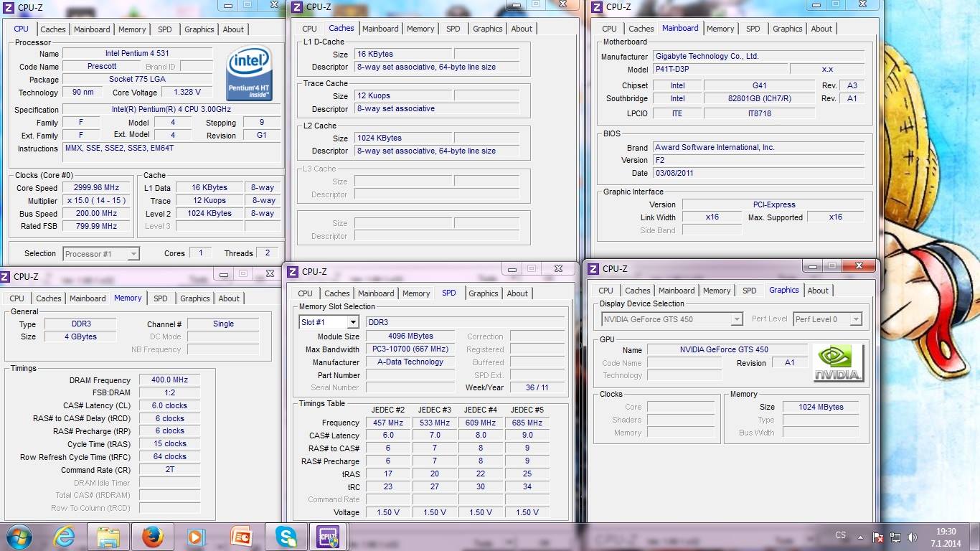The image size is (980, 551).
Task: Open the Windows Start menu orb
Action: [x=19, y=536]
